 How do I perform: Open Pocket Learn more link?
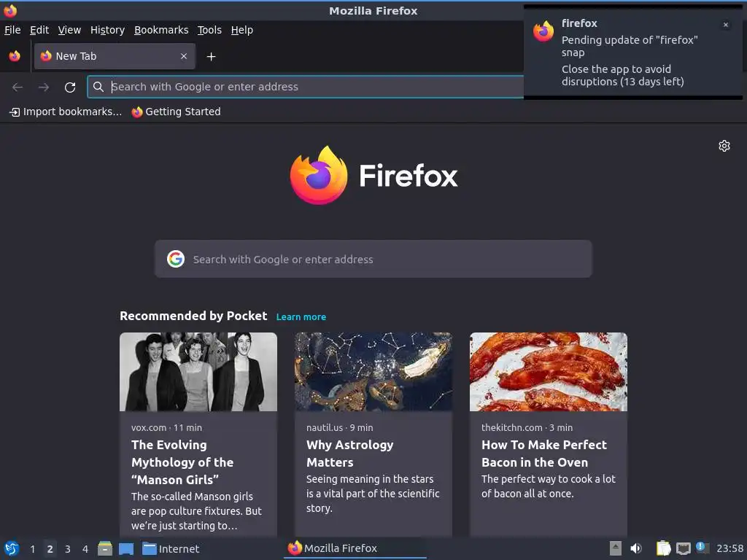[301, 316]
